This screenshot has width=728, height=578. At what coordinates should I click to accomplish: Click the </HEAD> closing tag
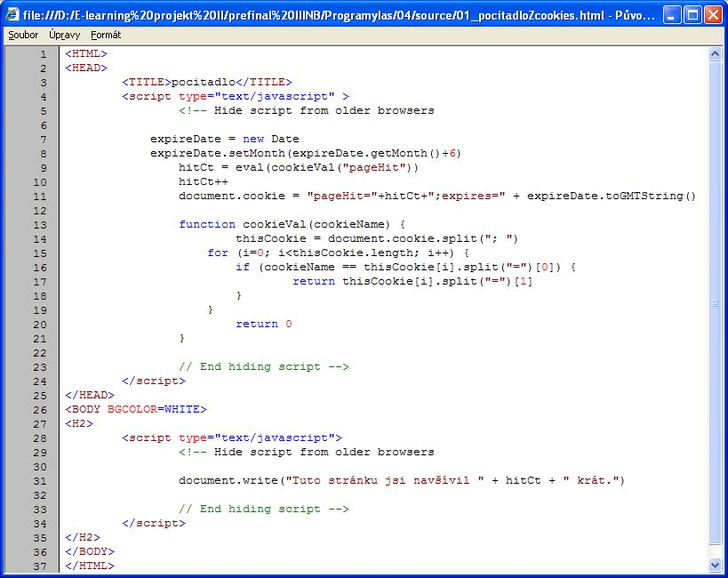pos(90,395)
